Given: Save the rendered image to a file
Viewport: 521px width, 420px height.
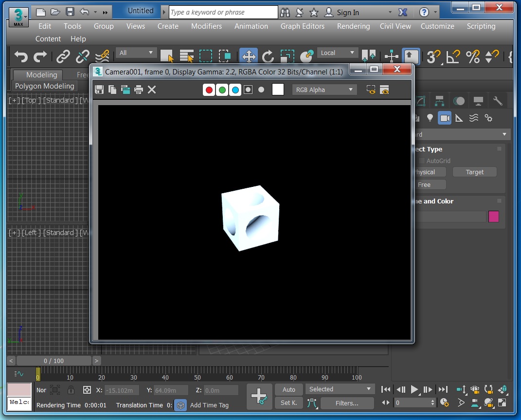Looking at the screenshot, I should (x=99, y=90).
